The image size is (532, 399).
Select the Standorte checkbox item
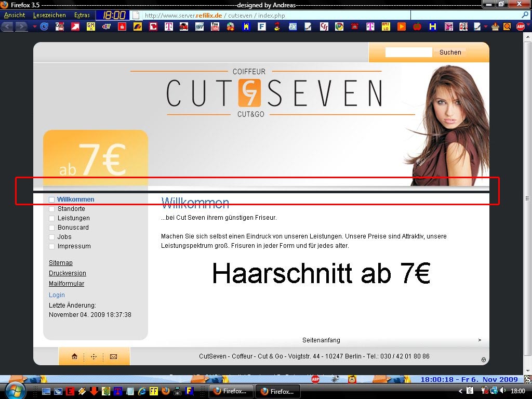pos(52,209)
